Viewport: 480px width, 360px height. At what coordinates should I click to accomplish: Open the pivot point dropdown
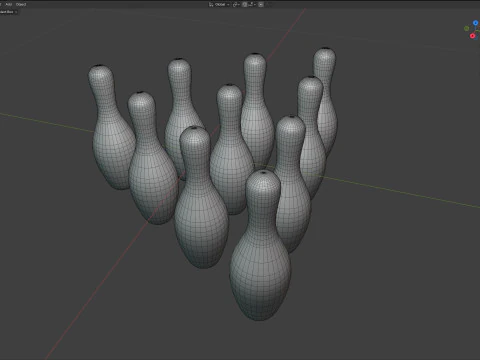click(x=236, y=4)
